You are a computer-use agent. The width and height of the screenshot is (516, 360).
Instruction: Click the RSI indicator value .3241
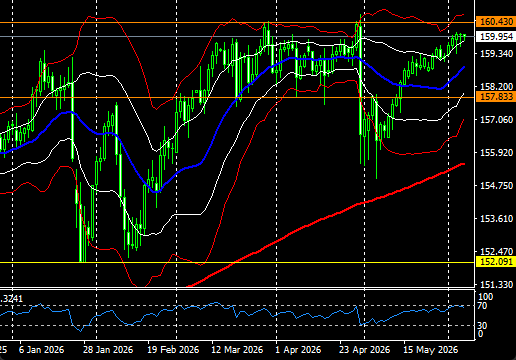(x=11, y=299)
